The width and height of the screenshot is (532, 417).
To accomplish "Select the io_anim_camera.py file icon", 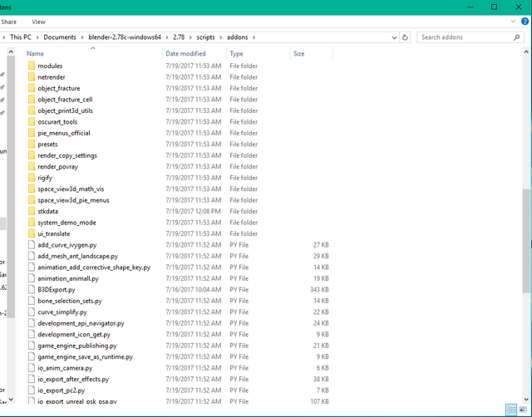I will [32, 368].
